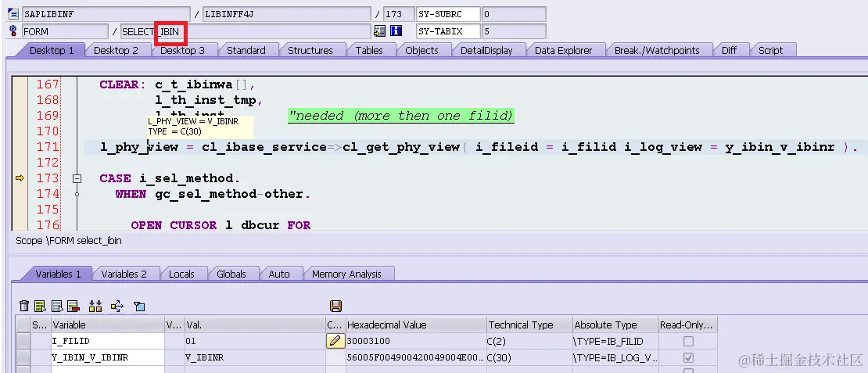Open the Break./Watchpoints tab
The image size is (868, 373).
657,50
